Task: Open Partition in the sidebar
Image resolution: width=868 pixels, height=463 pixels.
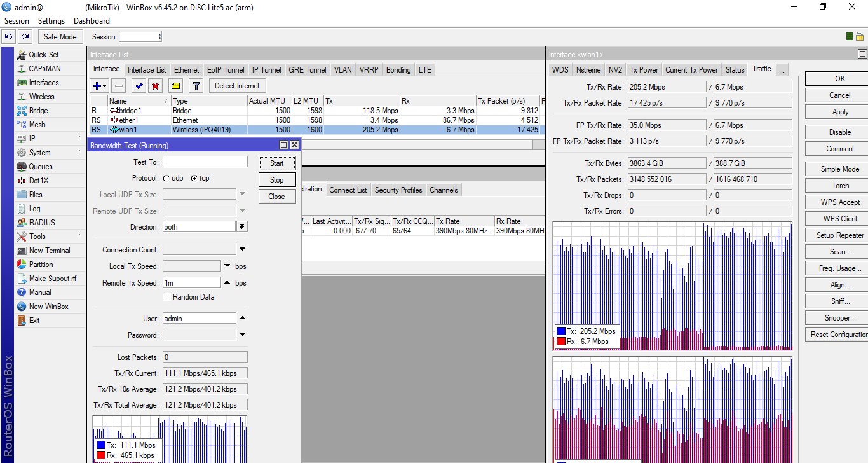Action: point(41,265)
